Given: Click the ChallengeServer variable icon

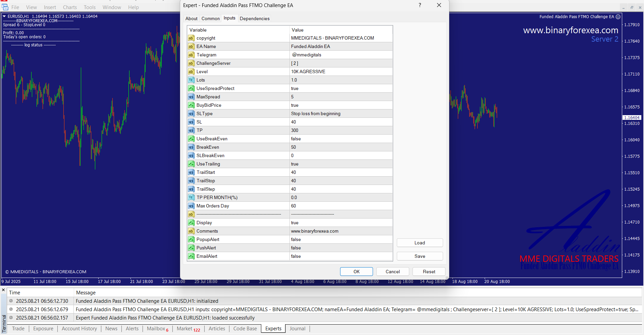Looking at the screenshot, I should pyautogui.click(x=191, y=63).
